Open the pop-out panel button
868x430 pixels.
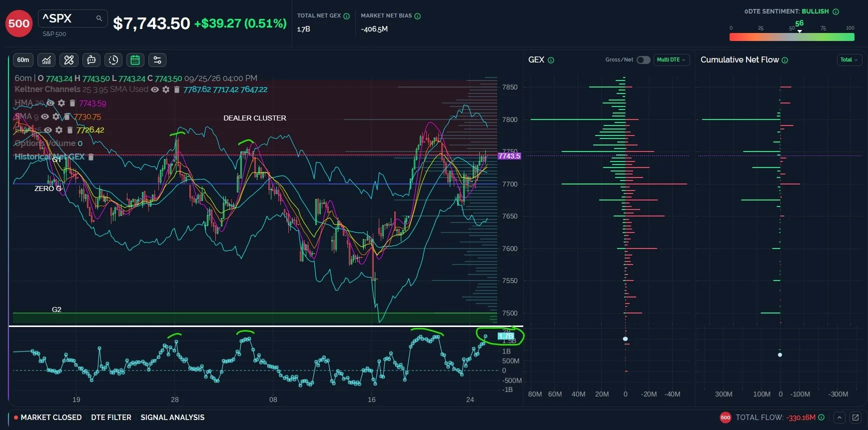(x=855, y=417)
